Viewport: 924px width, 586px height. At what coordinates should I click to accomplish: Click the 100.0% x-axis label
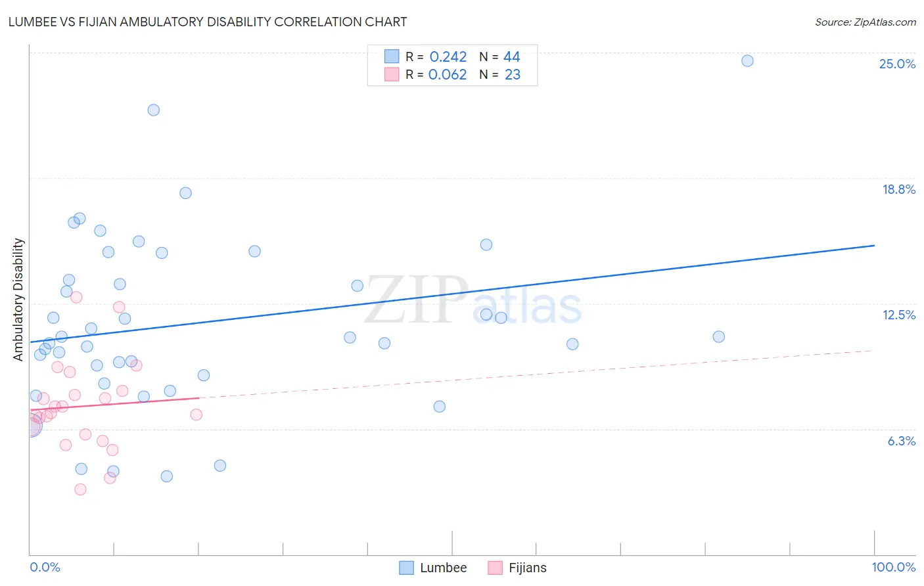(x=893, y=567)
